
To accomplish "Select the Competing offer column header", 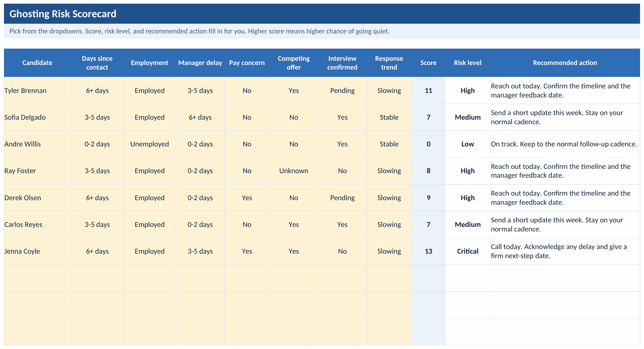I will click(x=294, y=63).
